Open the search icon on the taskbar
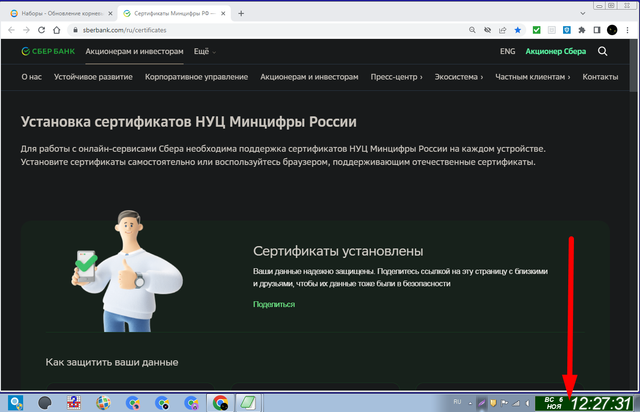 click(x=16, y=403)
